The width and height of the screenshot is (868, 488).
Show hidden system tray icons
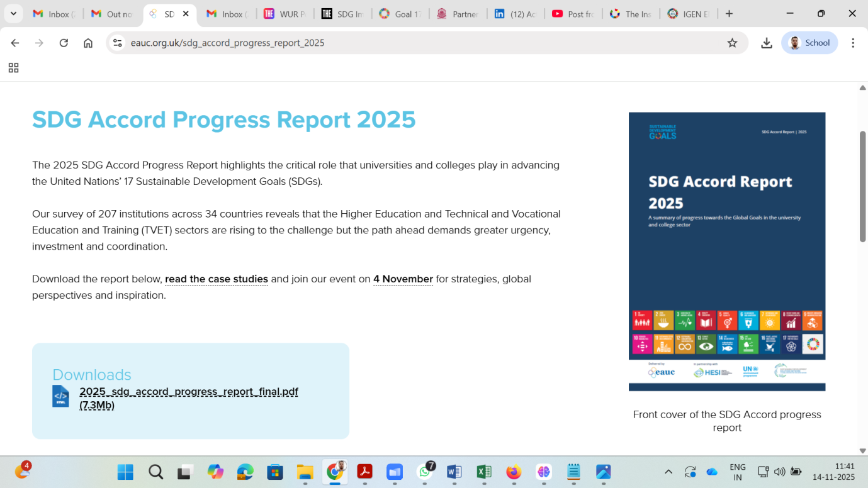(x=668, y=472)
